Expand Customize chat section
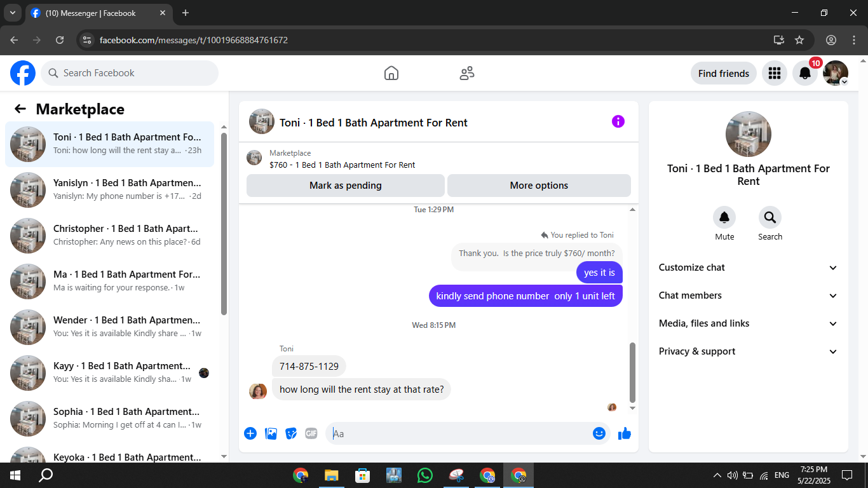The width and height of the screenshot is (868, 488). [x=749, y=268]
